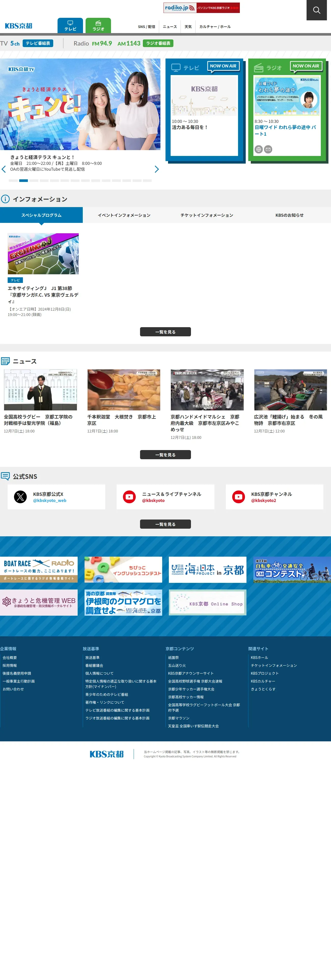Open ちびっこイングリッシュコンテスト banner
The width and height of the screenshot is (331, 980).
click(x=123, y=570)
